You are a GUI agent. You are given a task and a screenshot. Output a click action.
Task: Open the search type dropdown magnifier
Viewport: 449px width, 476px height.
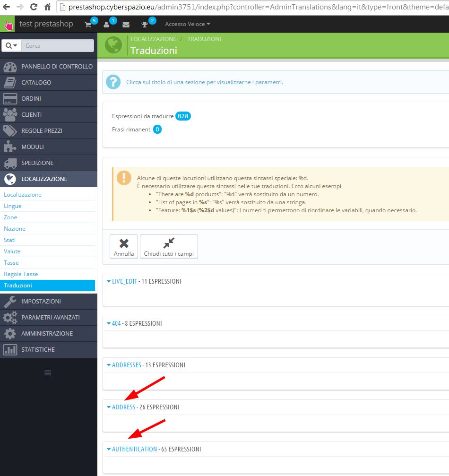(x=11, y=45)
